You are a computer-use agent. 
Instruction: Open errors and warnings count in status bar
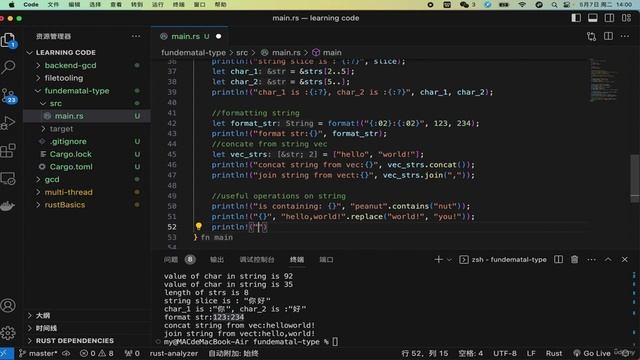(x=97, y=353)
